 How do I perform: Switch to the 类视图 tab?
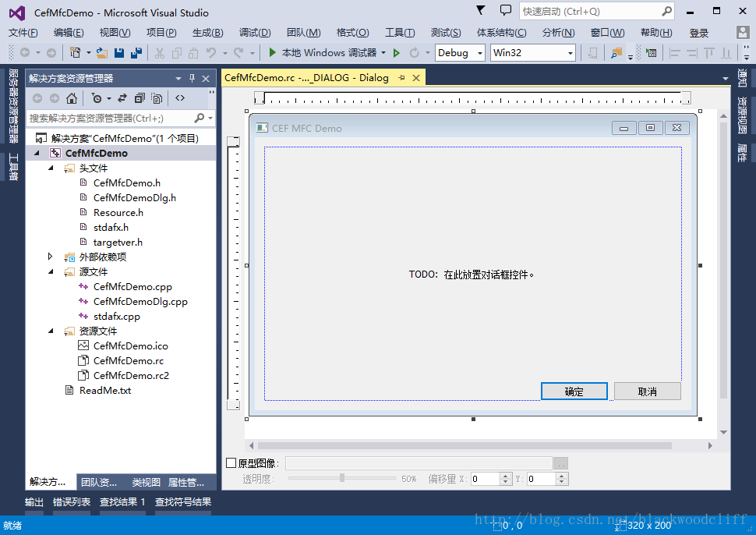tap(146, 482)
